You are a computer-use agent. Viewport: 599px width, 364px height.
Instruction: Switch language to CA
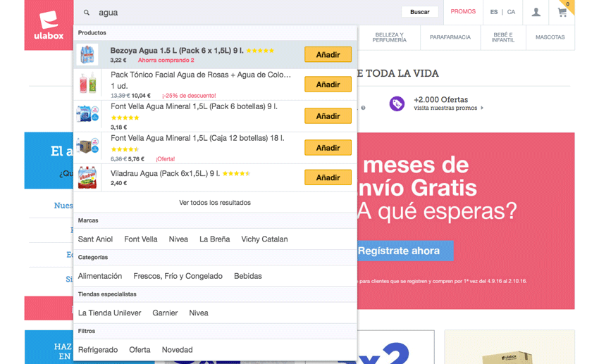(x=511, y=12)
